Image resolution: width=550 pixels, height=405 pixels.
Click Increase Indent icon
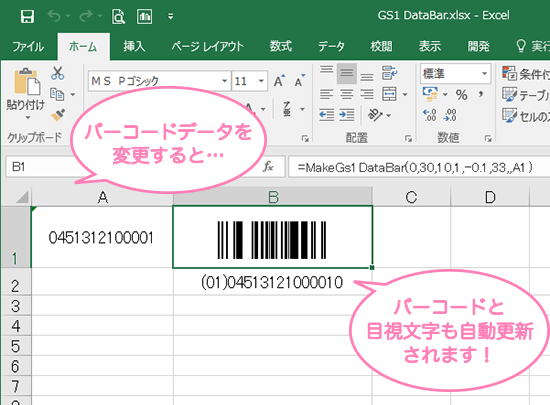pos(347,115)
